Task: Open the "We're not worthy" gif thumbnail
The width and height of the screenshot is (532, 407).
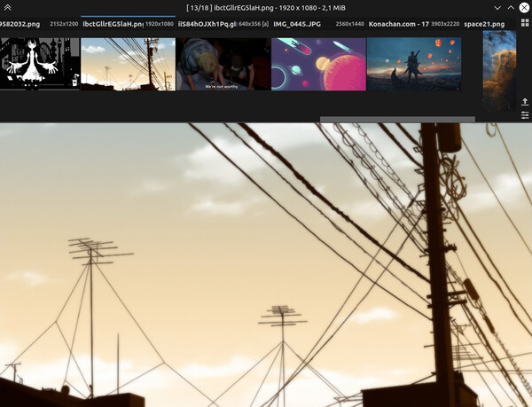Action: [223, 64]
